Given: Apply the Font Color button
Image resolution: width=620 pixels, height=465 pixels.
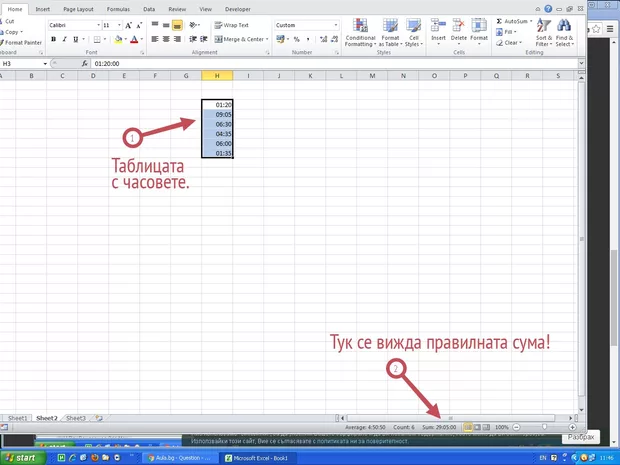Looking at the screenshot, I should 134,39.
